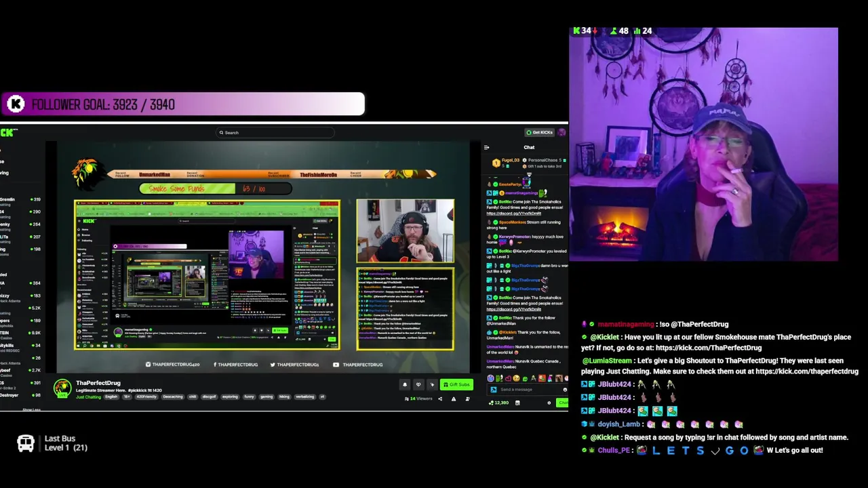
Task: Click the sparkle button beside Gift Subs
Action: pos(432,384)
